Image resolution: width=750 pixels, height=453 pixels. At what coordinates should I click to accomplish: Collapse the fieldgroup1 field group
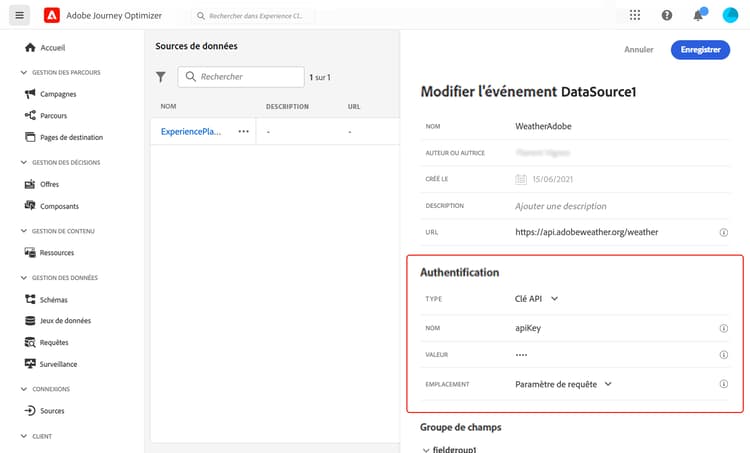click(426, 450)
